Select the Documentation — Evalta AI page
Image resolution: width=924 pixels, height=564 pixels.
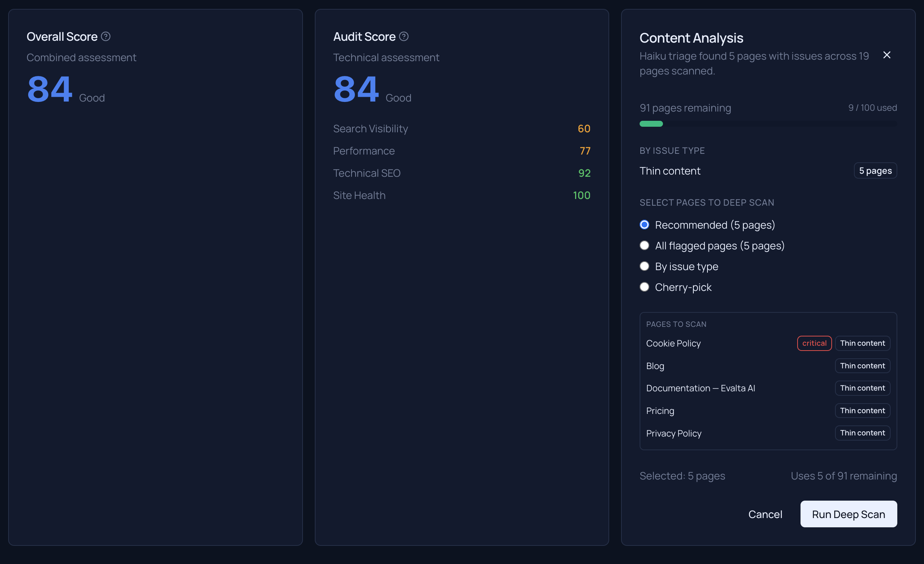[x=700, y=388]
